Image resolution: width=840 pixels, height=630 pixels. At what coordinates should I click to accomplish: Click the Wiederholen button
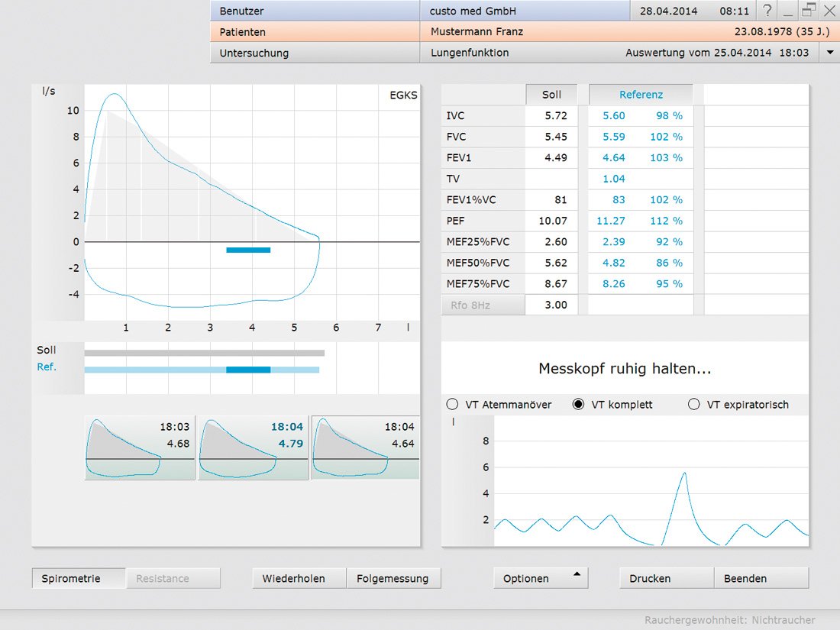coord(299,578)
